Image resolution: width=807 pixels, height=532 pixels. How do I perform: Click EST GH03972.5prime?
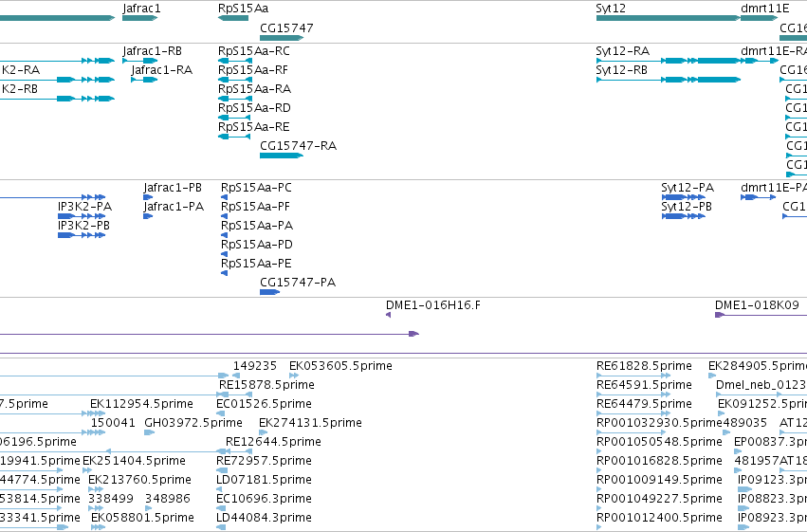[x=149, y=432]
